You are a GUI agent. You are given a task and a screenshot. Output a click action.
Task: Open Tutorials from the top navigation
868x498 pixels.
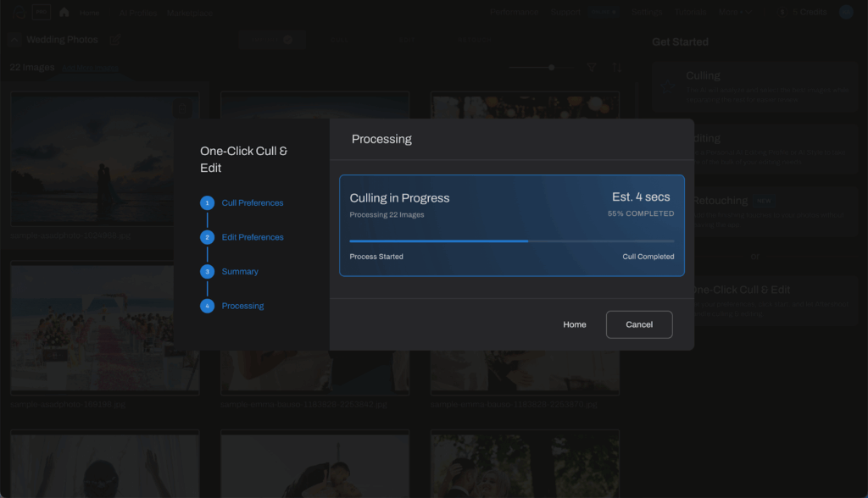690,12
